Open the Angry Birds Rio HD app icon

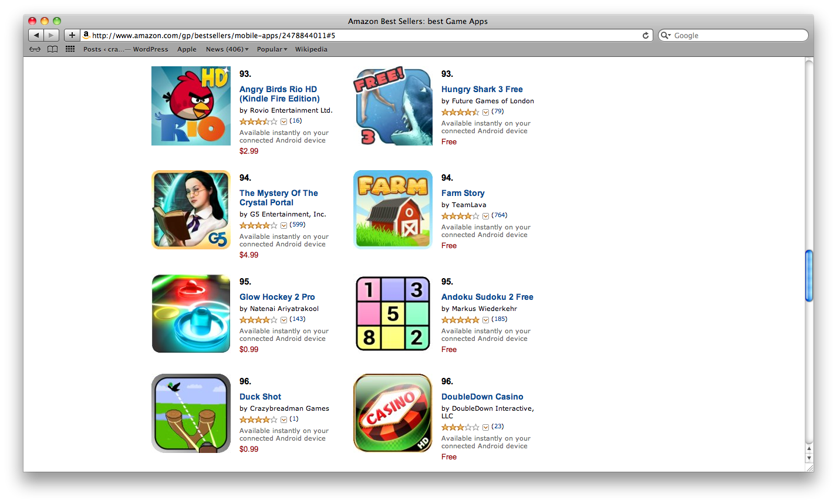tap(191, 106)
